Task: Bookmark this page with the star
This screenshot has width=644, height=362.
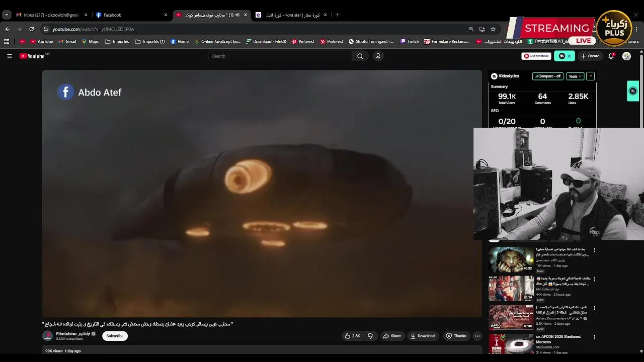Action: [x=493, y=29]
